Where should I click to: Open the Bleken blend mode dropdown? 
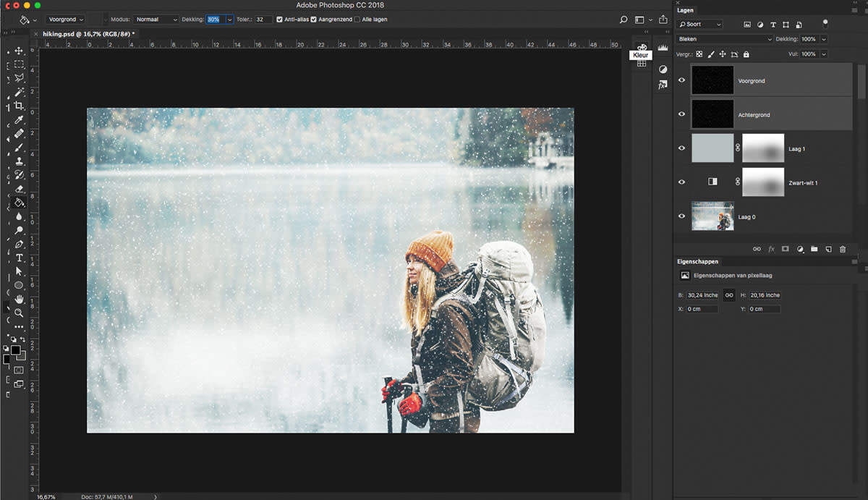[724, 39]
